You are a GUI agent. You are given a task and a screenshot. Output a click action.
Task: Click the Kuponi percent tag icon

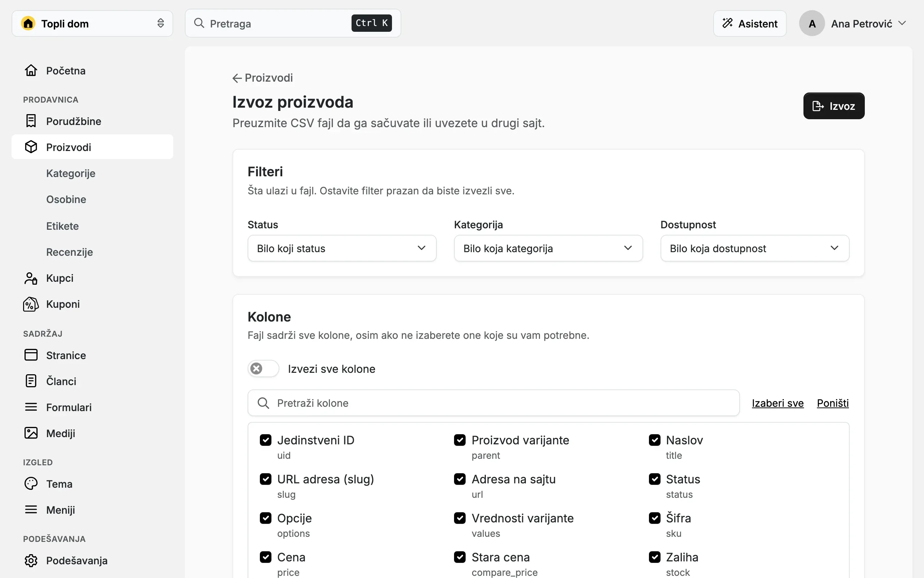31,304
